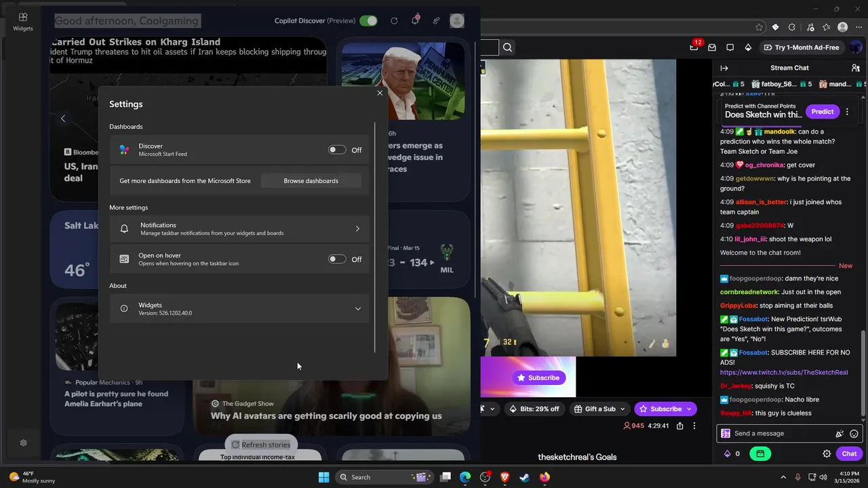Viewport: 868px width, 488px height.
Task: Click the Send a message field
Action: (780, 434)
